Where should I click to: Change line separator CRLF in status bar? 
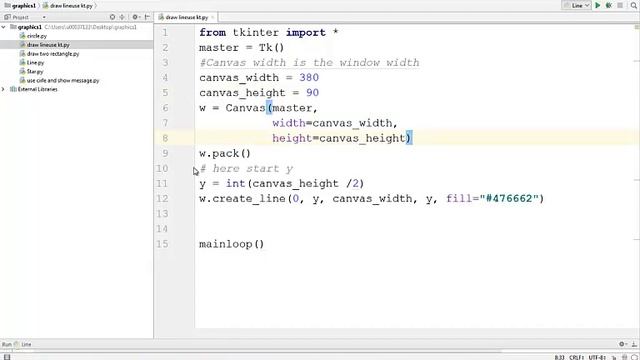pos(576,358)
